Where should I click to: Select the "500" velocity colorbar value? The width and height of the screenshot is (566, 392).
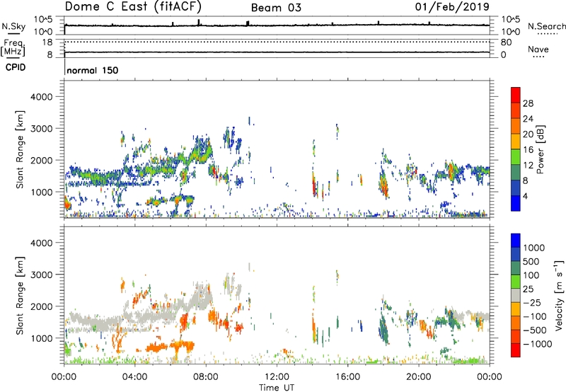coord(530,261)
